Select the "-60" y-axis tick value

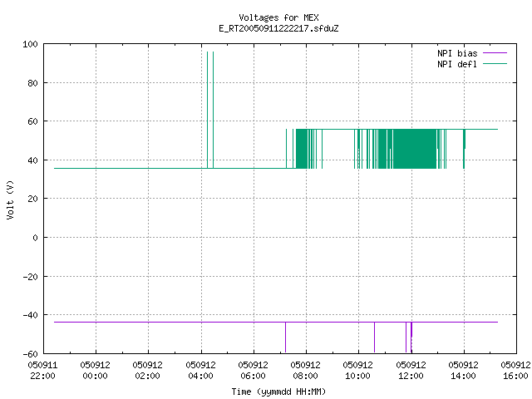click(31, 354)
